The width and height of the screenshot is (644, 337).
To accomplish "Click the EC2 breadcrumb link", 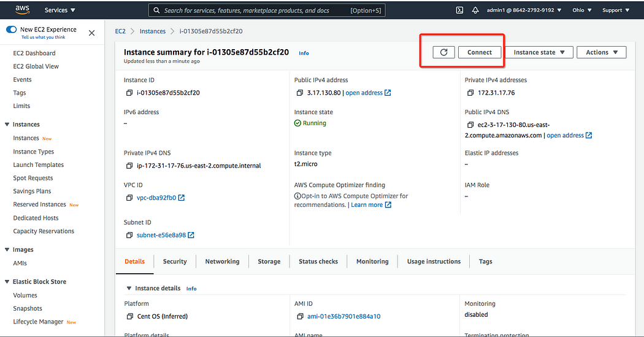I will click(x=120, y=31).
